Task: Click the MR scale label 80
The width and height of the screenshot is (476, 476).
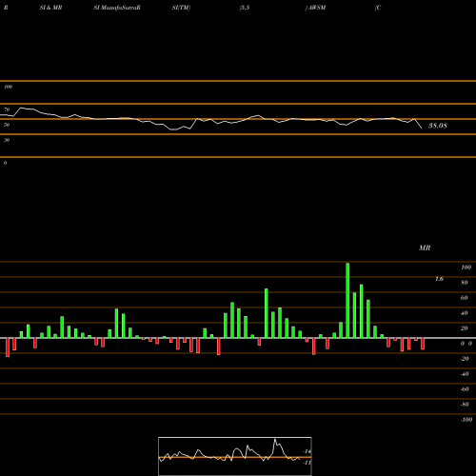Action: tap(465, 283)
